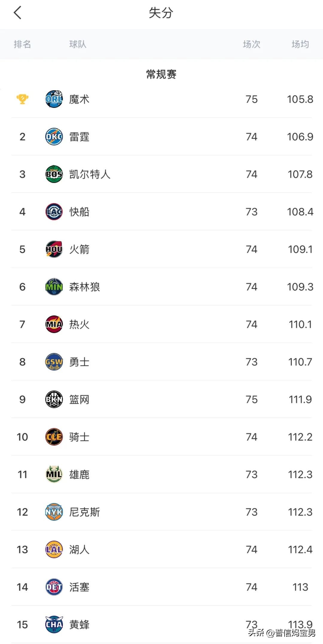The image size is (323, 644).
Task: Sort by the 场次 column header
Action: coord(252,44)
